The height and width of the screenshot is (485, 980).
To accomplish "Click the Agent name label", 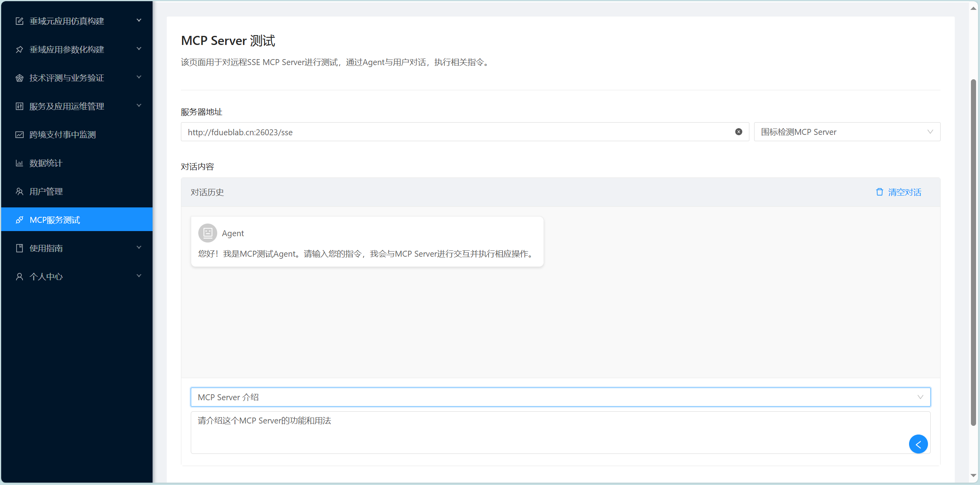I will pyautogui.click(x=233, y=233).
